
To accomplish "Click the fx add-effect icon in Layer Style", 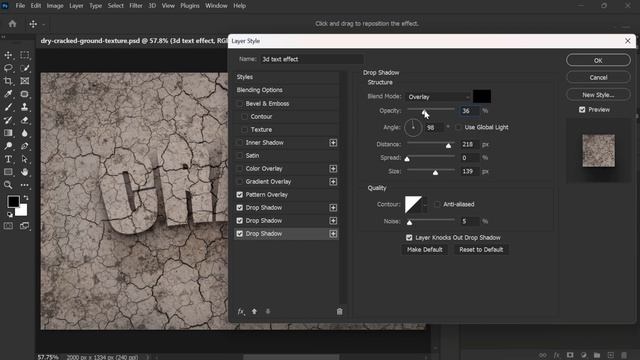I will pyautogui.click(x=241, y=311).
